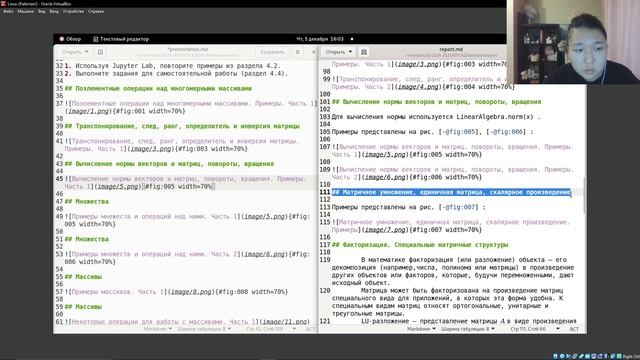Click heading '## Массивы' on line 59
640x360 pixels.
[x=83, y=307]
